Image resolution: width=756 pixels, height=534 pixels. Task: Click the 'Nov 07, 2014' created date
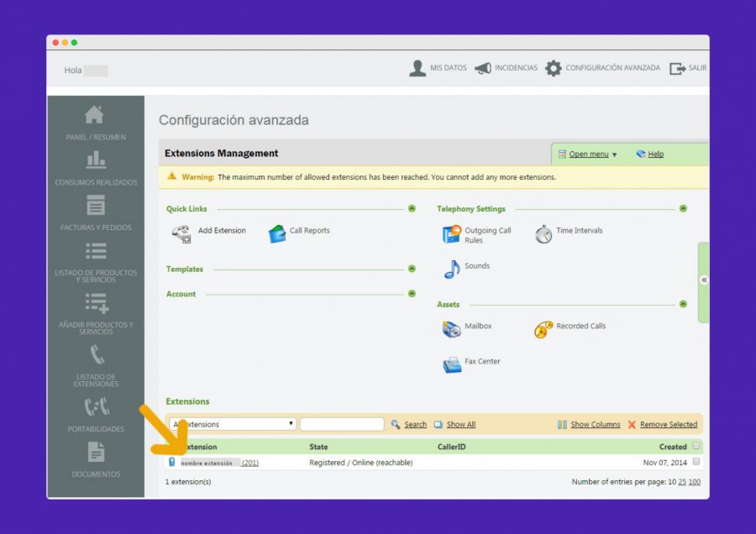[665, 463]
